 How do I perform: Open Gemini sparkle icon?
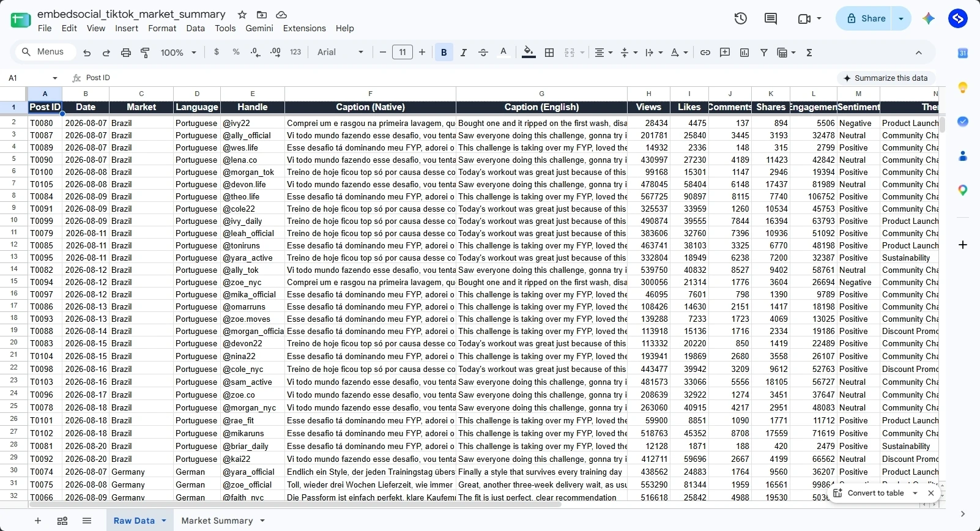coord(929,18)
